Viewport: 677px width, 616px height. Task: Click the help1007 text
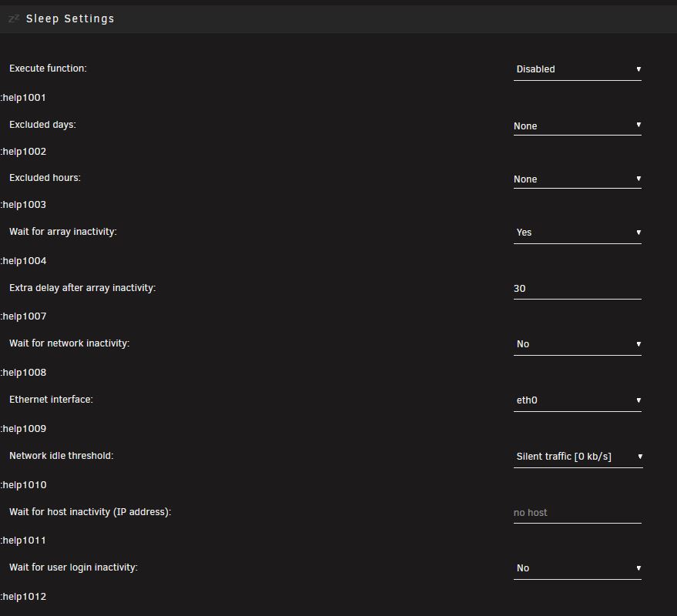point(23,316)
